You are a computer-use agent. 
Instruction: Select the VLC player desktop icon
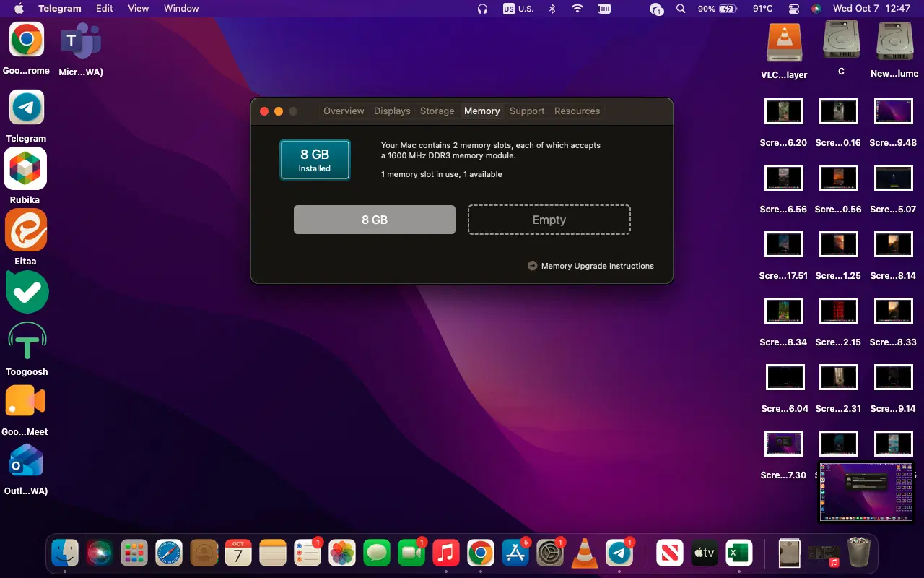point(784,42)
